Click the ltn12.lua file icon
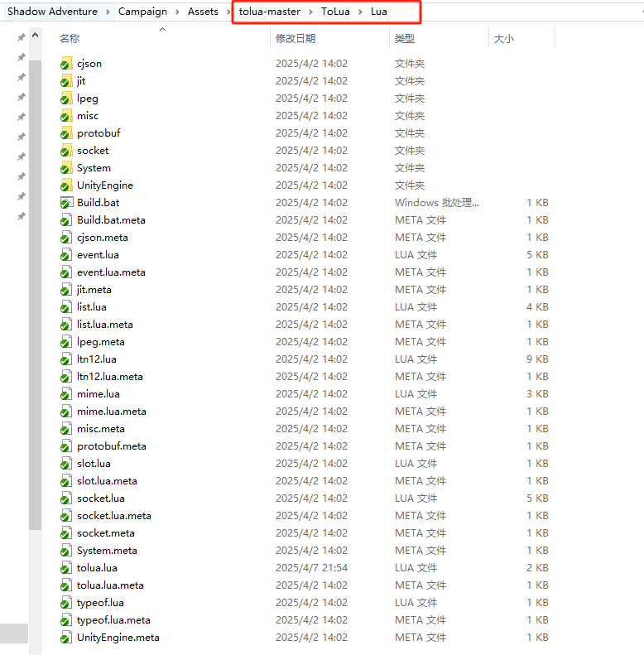 (66, 359)
